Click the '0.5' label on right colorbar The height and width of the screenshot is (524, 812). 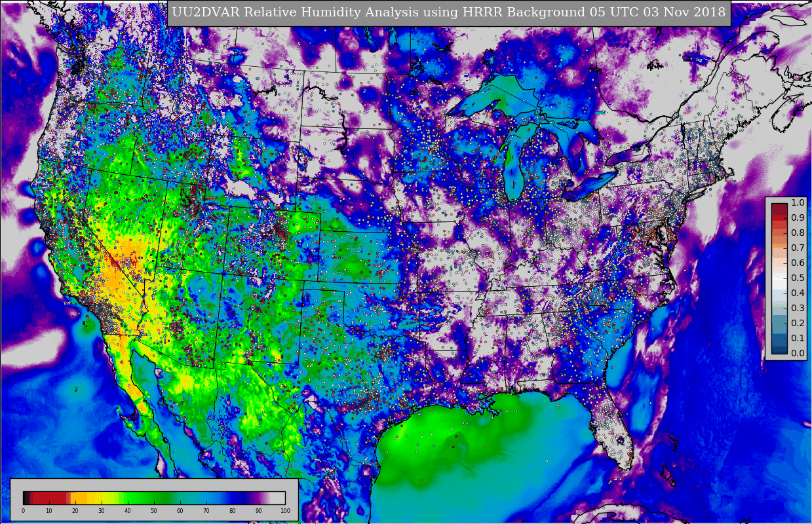point(798,278)
